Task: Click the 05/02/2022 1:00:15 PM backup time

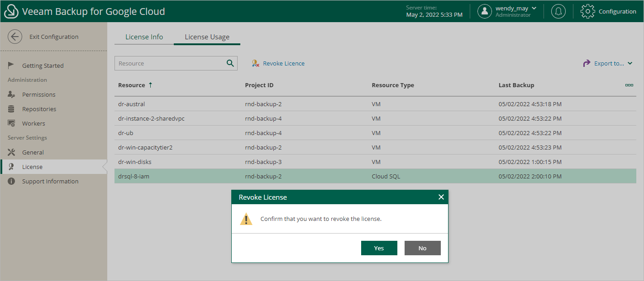Action: [530, 162]
